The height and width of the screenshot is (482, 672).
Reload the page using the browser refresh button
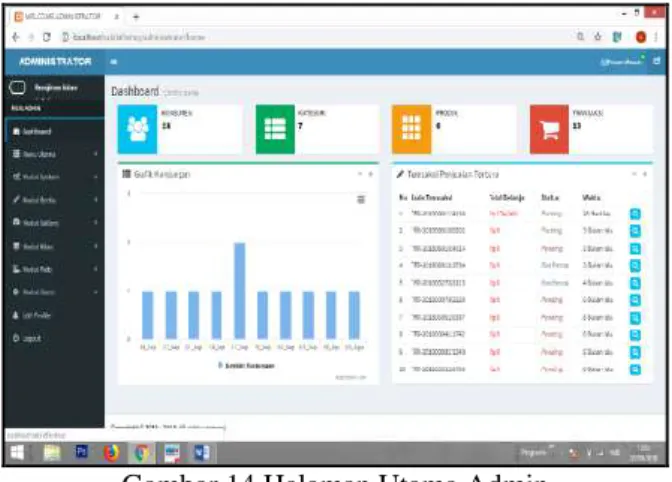coord(47,37)
